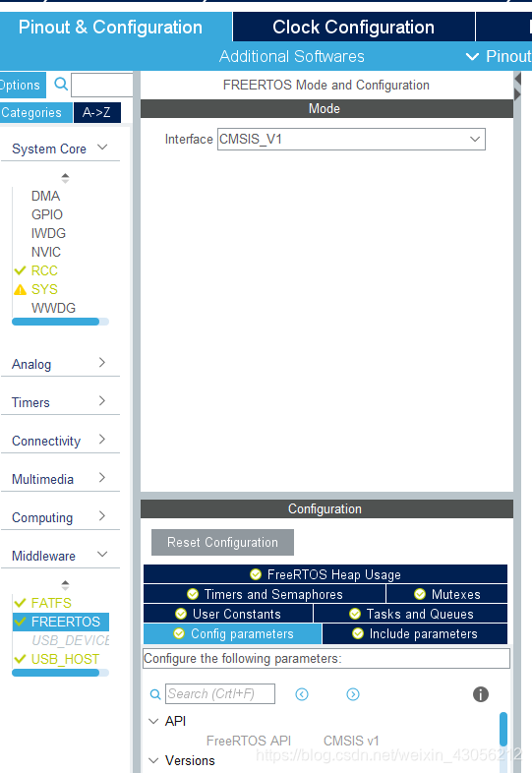The width and height of the screenshot is (532, 773).
Task: Click the category search magnifier icon
Action: tap(61, 85)
